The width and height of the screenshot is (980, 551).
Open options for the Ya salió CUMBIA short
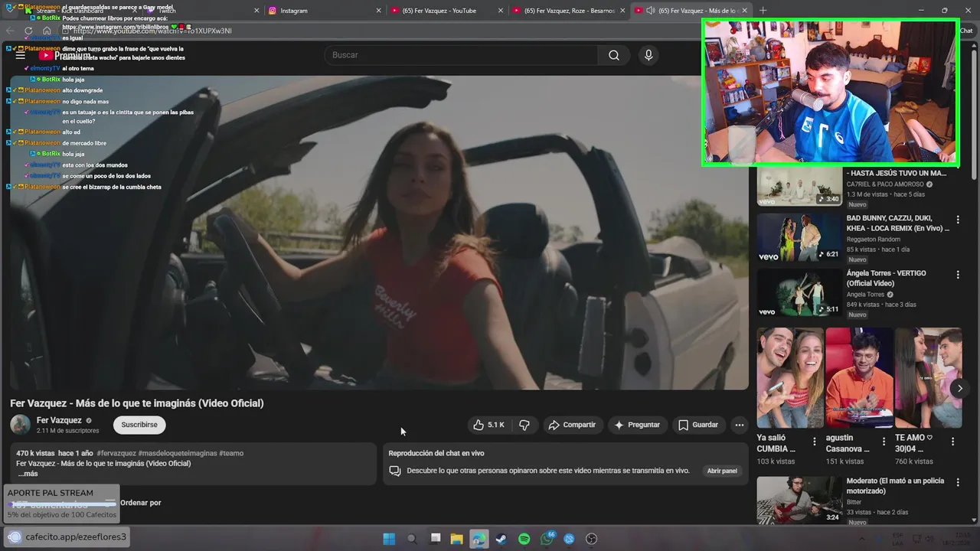click(x=815, y=442)
